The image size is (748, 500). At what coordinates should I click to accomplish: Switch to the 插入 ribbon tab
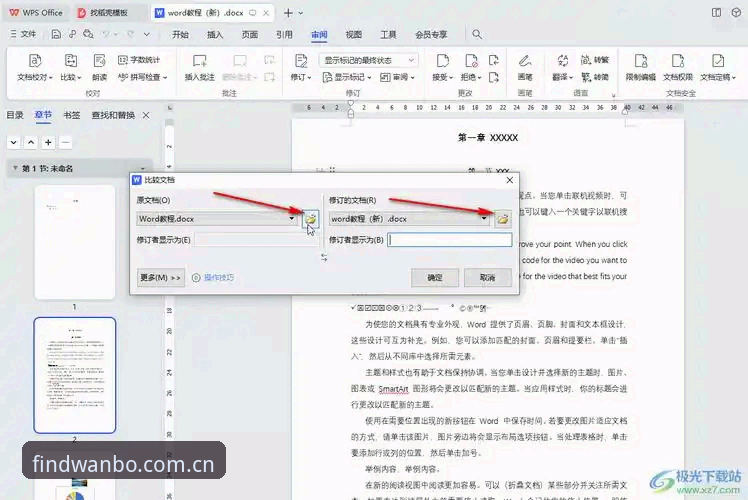(x=215, y=34)
